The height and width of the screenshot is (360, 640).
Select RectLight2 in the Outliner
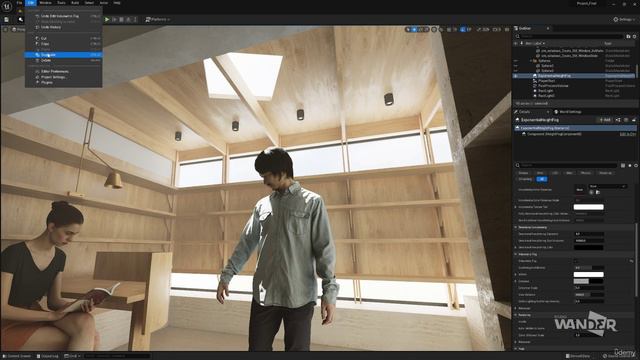[546, 96]
